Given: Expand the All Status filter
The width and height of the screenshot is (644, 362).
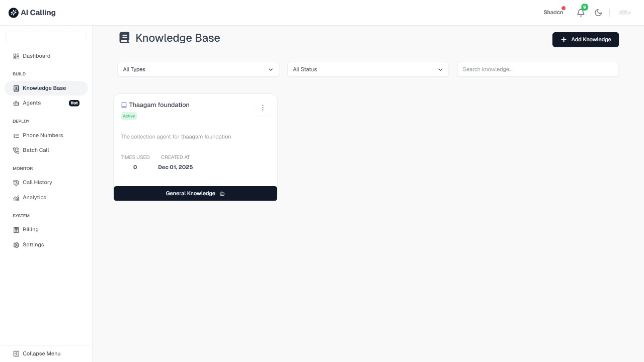Looking at the screenshot, I should 368,69.
